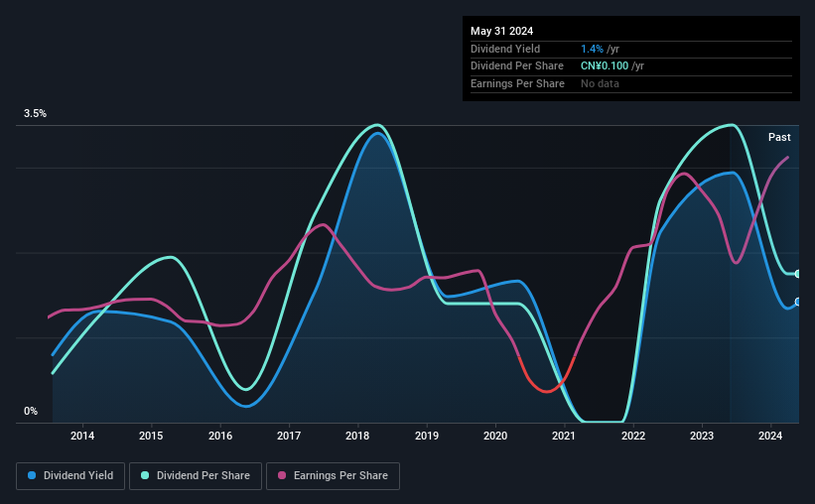Image resolution: width=815 pixels, height=504 pixels.
Task: Click the Dividend Yield tooltip row label
Action: 505,49
